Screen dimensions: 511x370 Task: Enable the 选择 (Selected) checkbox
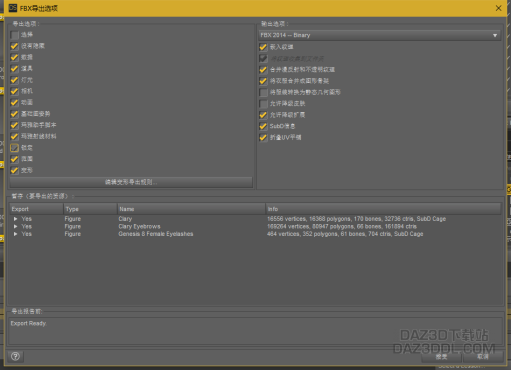[x=14, y=35]
